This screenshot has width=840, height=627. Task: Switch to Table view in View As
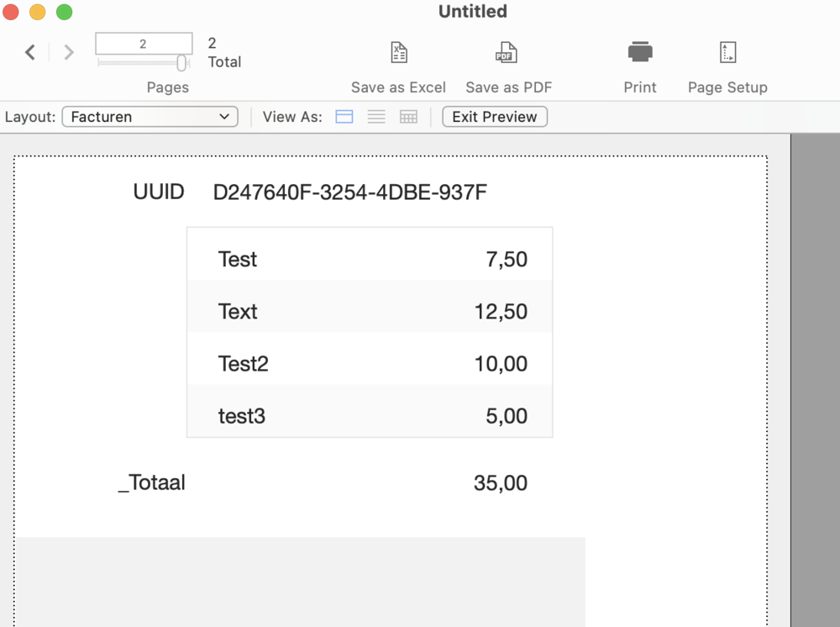click(408, 117)
